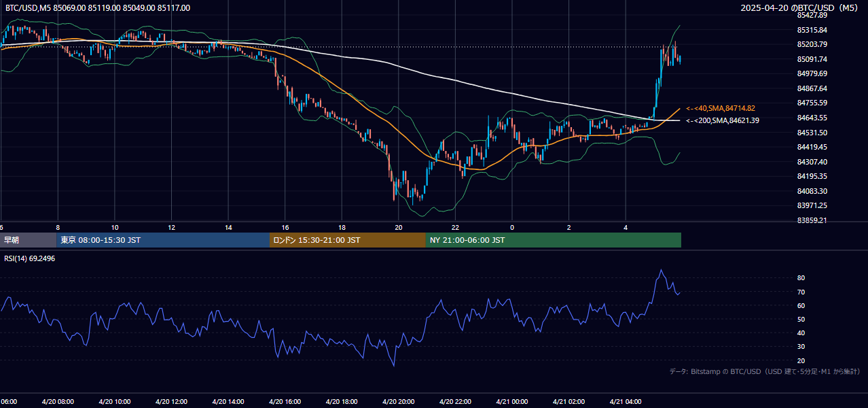Click the ロンドン 15:30-21:00 JST session bar
868x408 pixels.
click(x=348, y=240)
